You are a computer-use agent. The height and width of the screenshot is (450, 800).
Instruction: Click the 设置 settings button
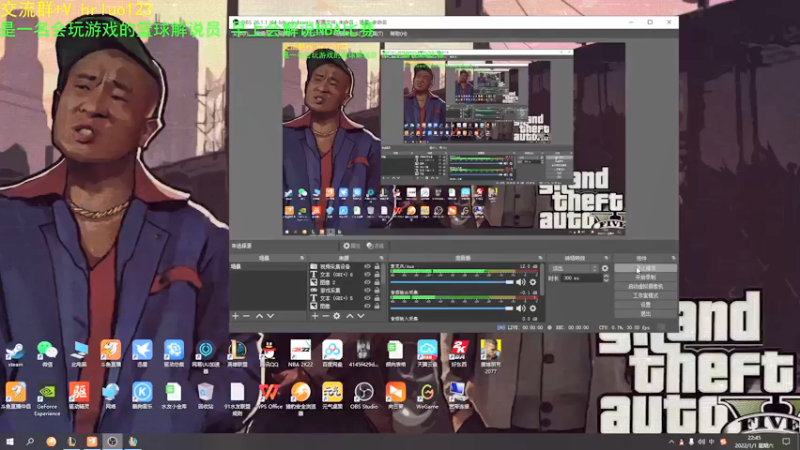[x=645, y=305]
